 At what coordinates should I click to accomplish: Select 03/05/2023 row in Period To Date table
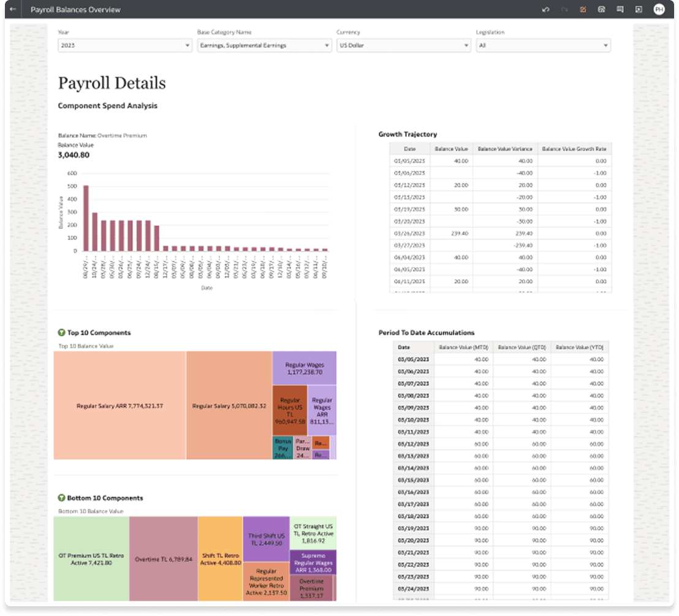coord(501,359)
